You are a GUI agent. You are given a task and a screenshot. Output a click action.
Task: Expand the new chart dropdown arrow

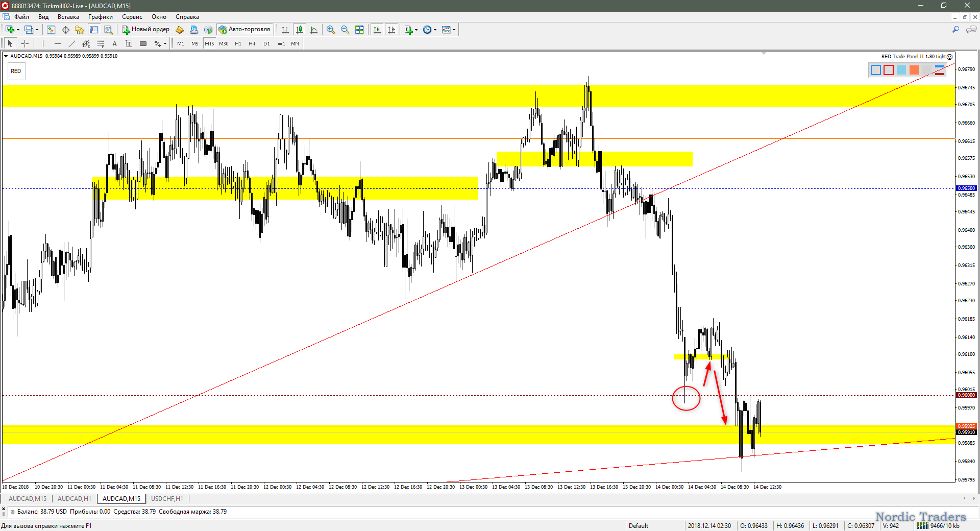(18, 30)
